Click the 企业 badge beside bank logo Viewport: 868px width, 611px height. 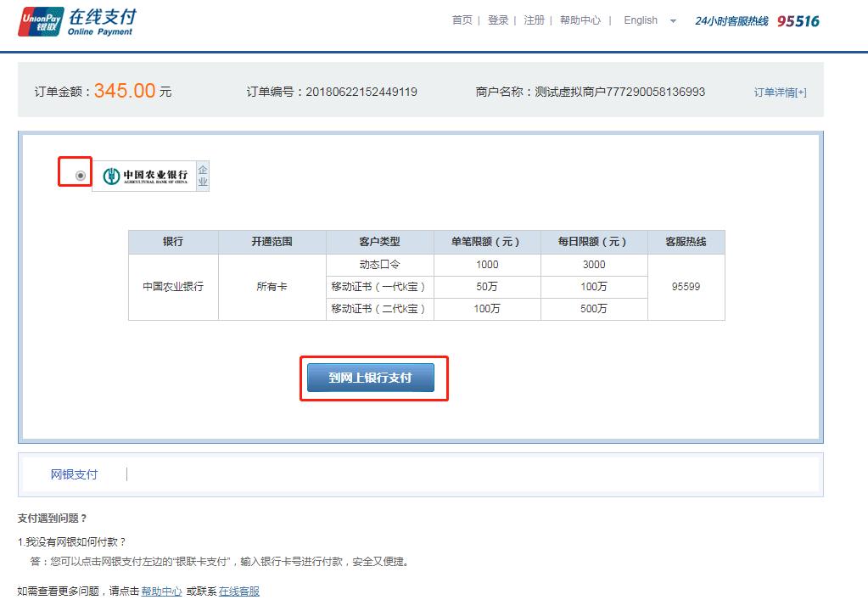(203, 176)
